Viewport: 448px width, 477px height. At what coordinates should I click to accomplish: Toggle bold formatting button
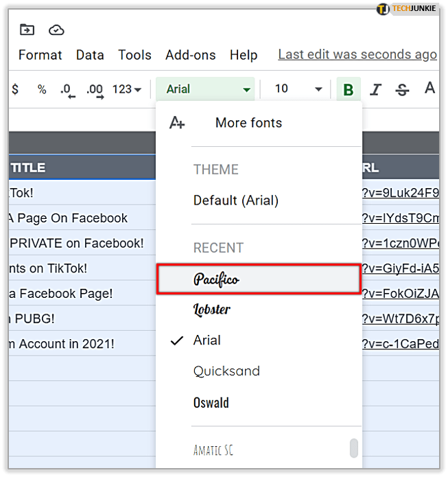[x=349, y=89]
